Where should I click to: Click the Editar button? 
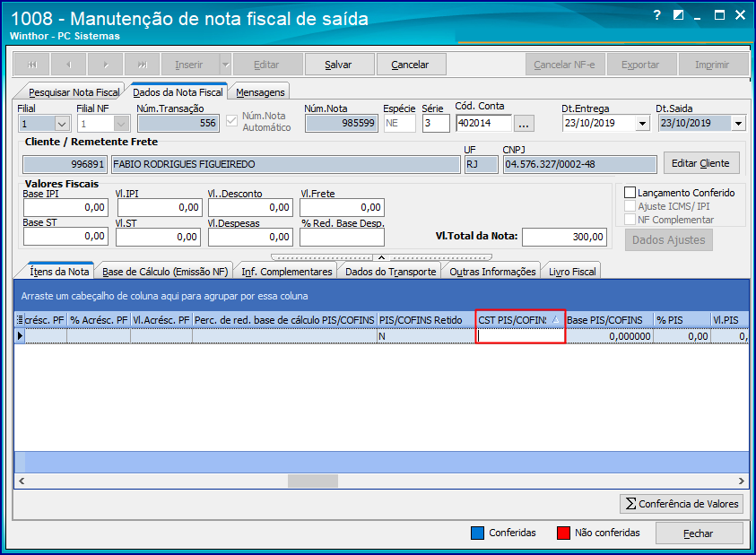pos(267,65)
